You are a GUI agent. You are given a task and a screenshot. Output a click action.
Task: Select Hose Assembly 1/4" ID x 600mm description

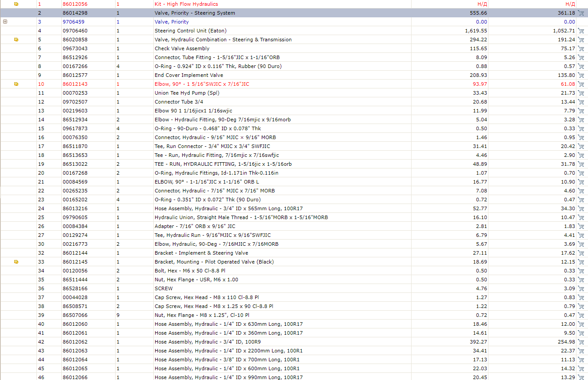tap(227, 368)
